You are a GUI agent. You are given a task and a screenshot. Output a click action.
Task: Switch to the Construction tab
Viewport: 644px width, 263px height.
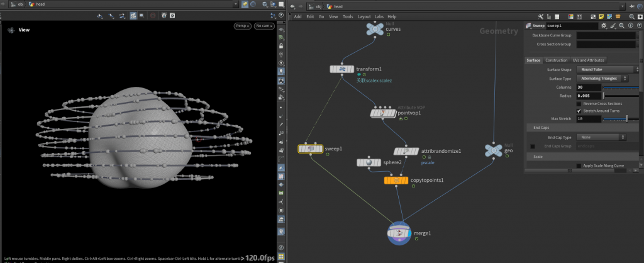click(557, 60)
